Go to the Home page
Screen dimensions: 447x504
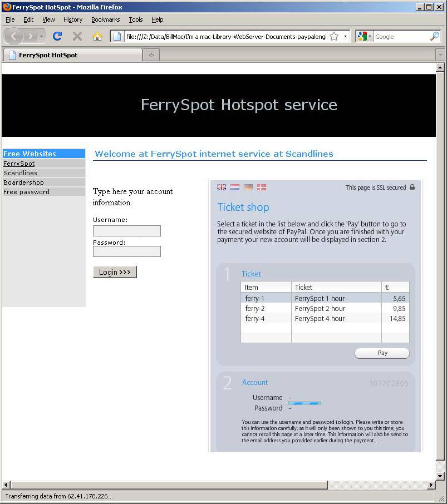pos(97,36)
